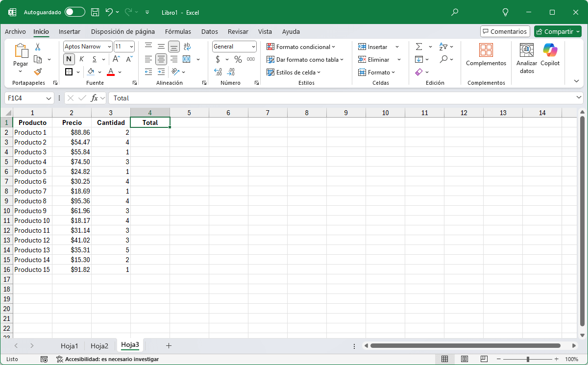Toggle align right

(x=174, y=59)
